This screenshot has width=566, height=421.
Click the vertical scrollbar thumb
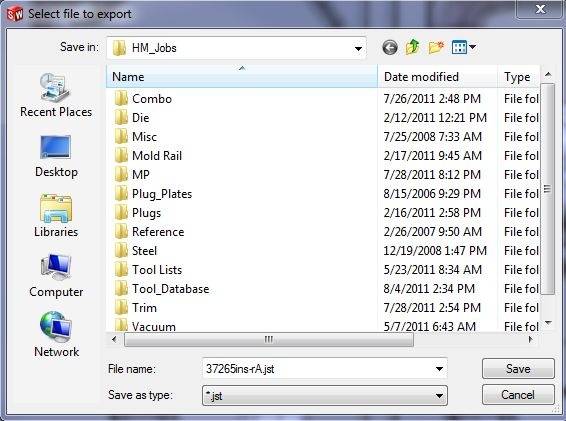[548, 189]
